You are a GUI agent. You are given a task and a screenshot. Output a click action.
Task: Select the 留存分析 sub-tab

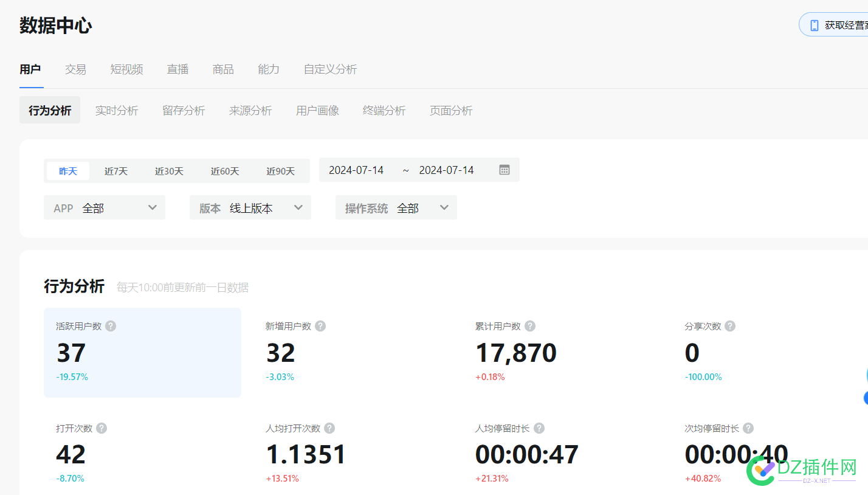184,110
